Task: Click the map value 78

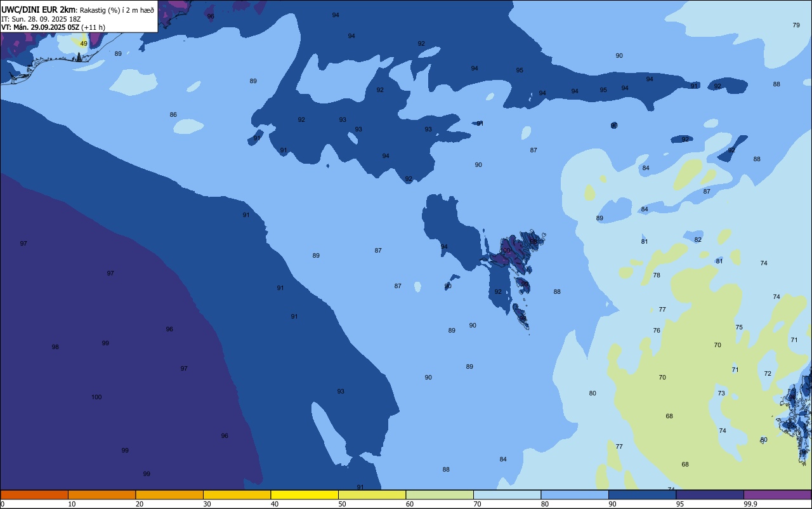Action: (x=657, y=275)
